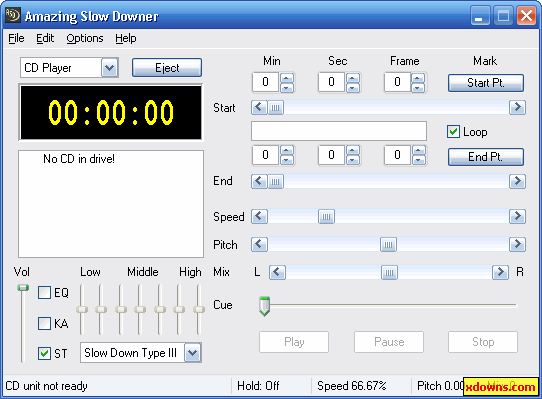Toggle the Loop checkbox

(453, 132)
